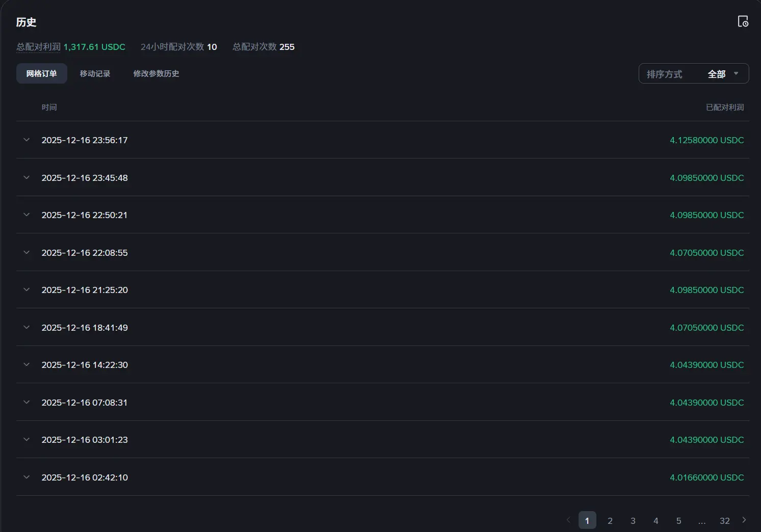Expand the 22:50:21 order row
The height and width of the screenshot is (532, 761).
tap(27, 215)
